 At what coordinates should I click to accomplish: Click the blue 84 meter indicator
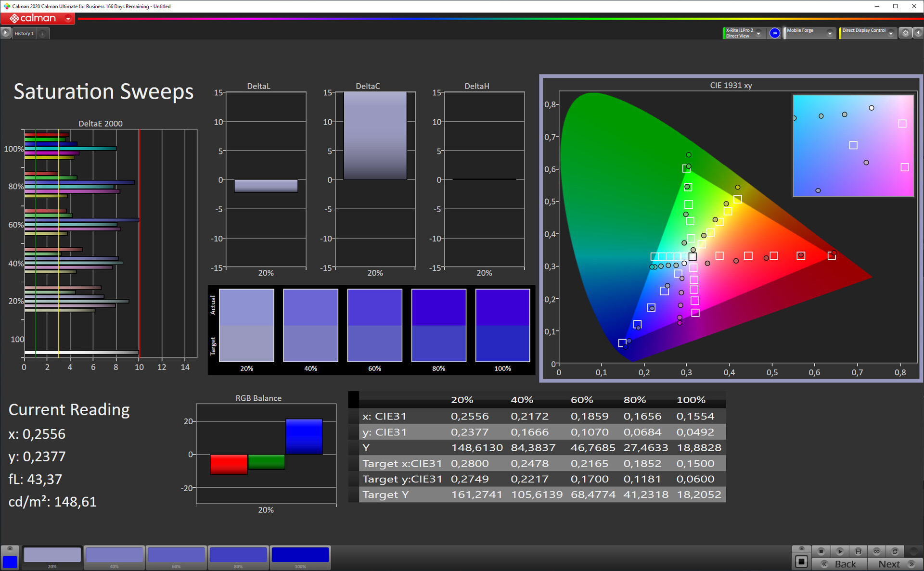774,33
